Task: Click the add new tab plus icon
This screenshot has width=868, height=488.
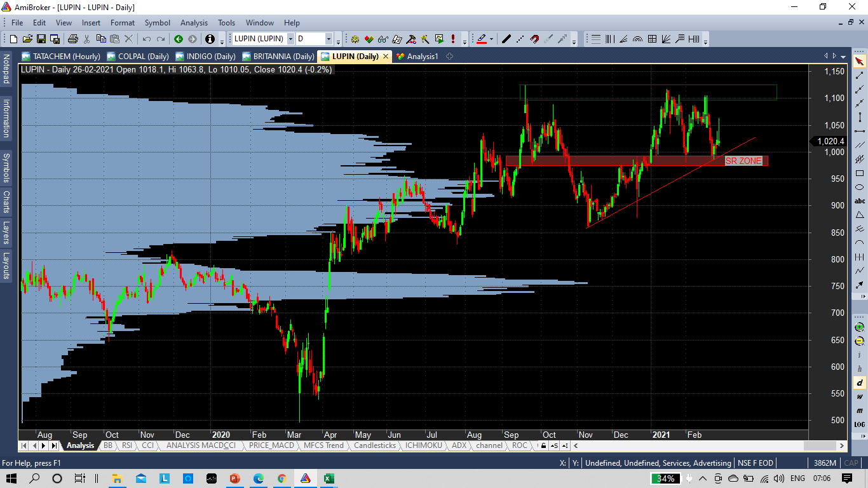Action: [449, 56]
